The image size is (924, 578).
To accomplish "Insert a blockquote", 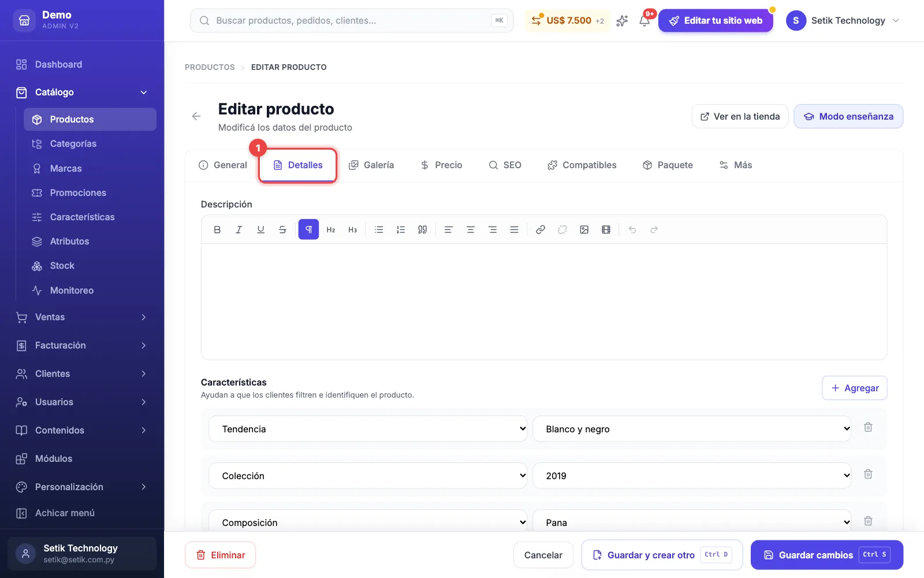I will point(423,229).
